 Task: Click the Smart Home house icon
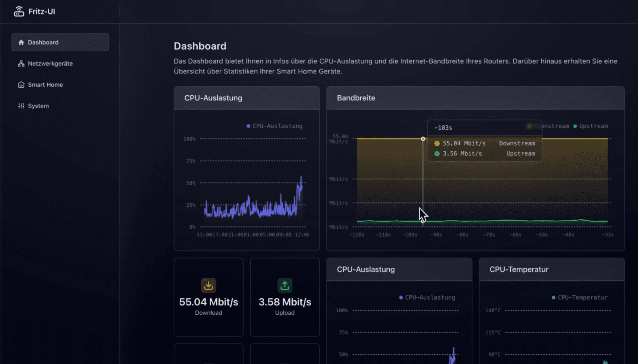click(21, 85)
